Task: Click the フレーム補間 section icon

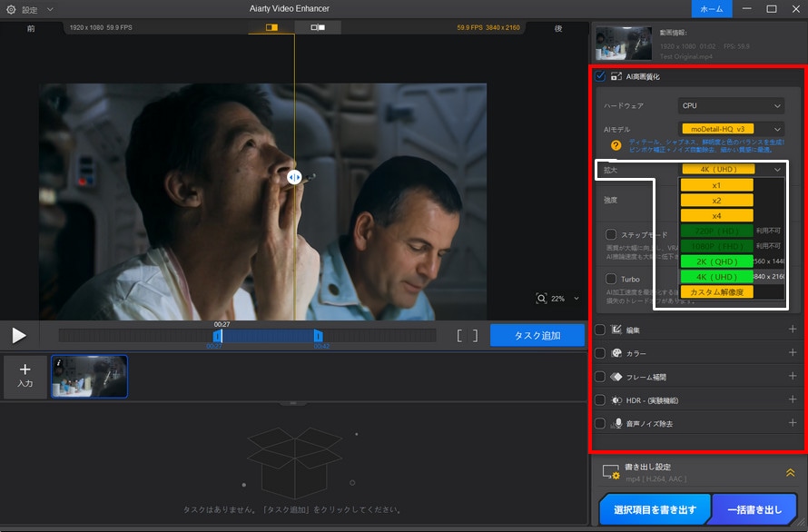Action: [617, 376]
